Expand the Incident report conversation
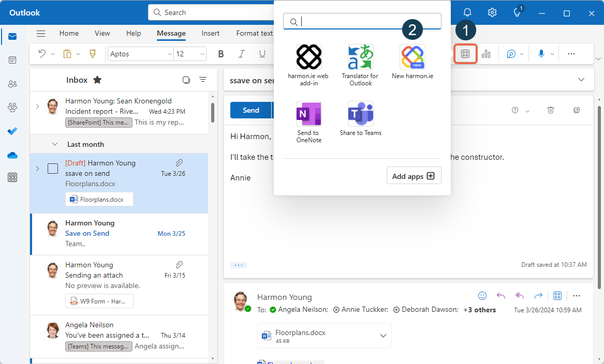This screenshot has height=364, width=604. tap(37, 106)
